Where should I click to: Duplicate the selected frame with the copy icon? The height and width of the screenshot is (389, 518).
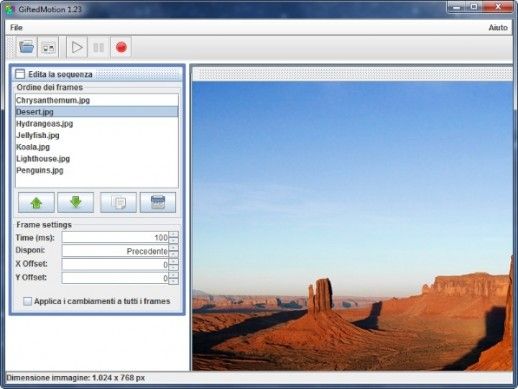118,202
